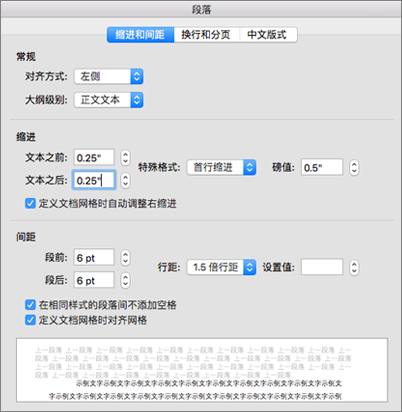The height and width of the screenshot is (412, 402).
Task: Uncheck 定义文档网格时对齐网格
Action: pos(30,320)
